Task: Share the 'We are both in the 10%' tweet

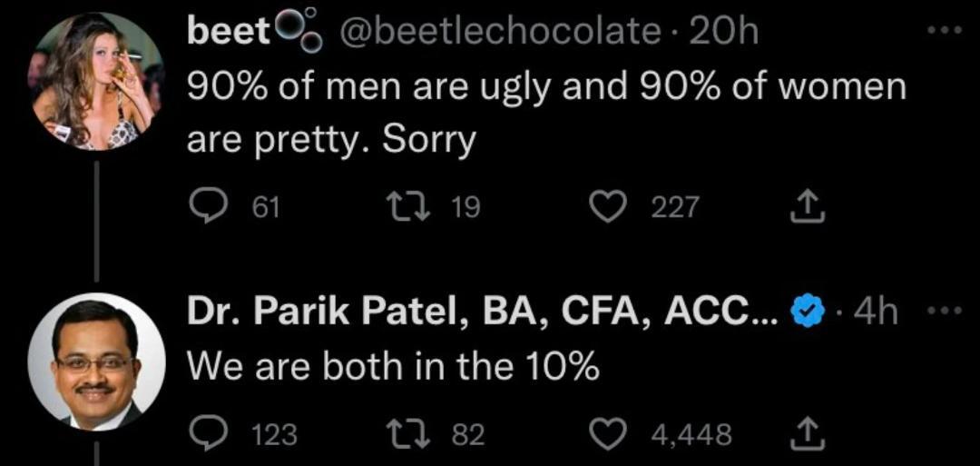Action: point(805,434)
